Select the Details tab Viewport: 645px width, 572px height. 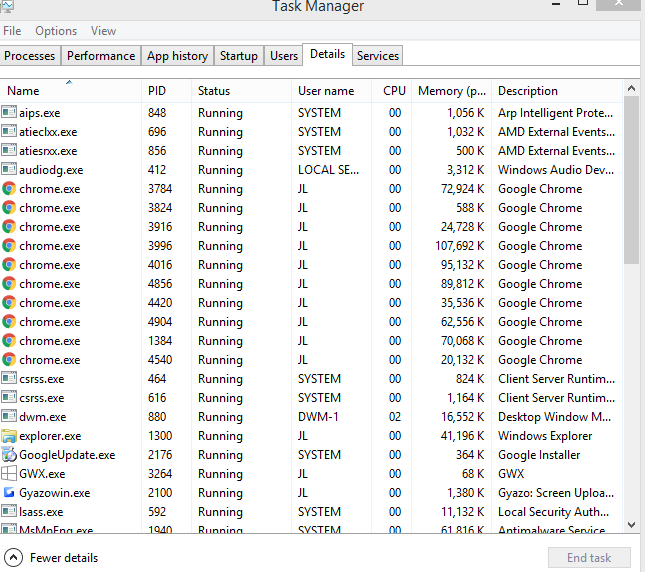coord(327,54)
